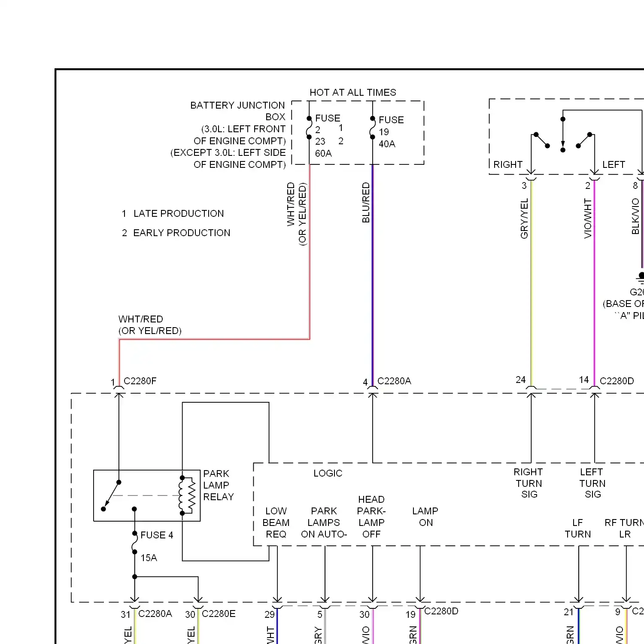Click the FUSE 19 40A label
Image resolution: width=644 pixels, height=644 pixels.
391,132
